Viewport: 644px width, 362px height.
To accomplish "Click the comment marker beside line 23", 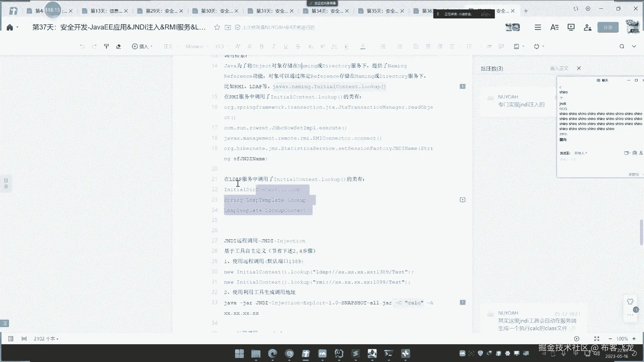I will pyautogui.click(x=462, y=200).
